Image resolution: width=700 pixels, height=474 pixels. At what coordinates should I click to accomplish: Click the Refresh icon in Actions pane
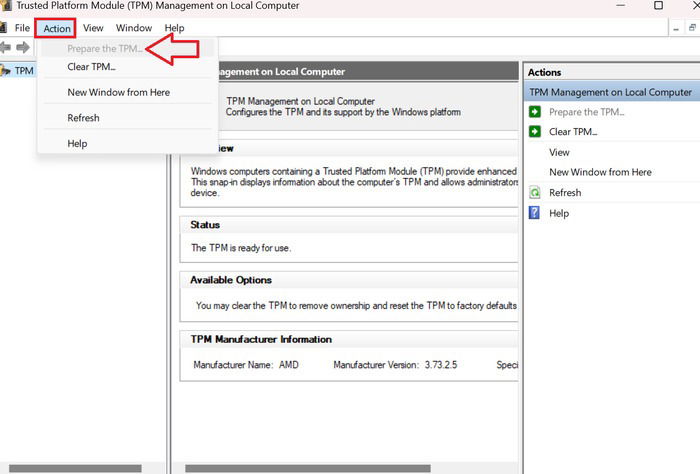[534, 192]
